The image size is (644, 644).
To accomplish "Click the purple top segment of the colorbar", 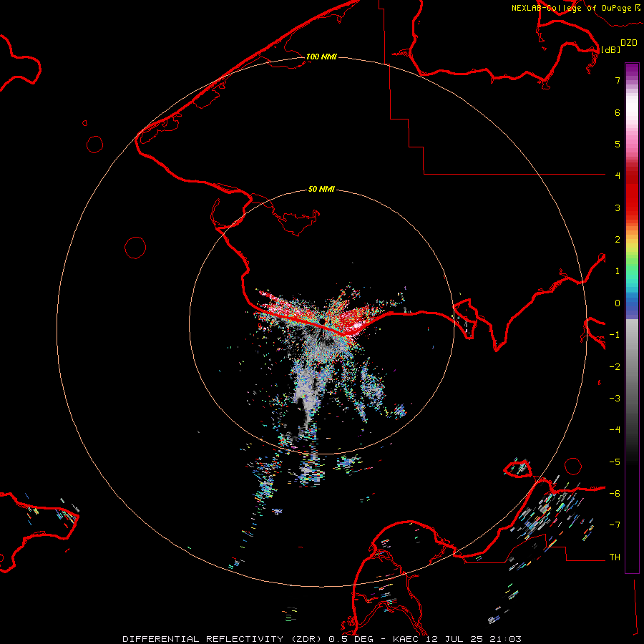I will pos(632,71).
